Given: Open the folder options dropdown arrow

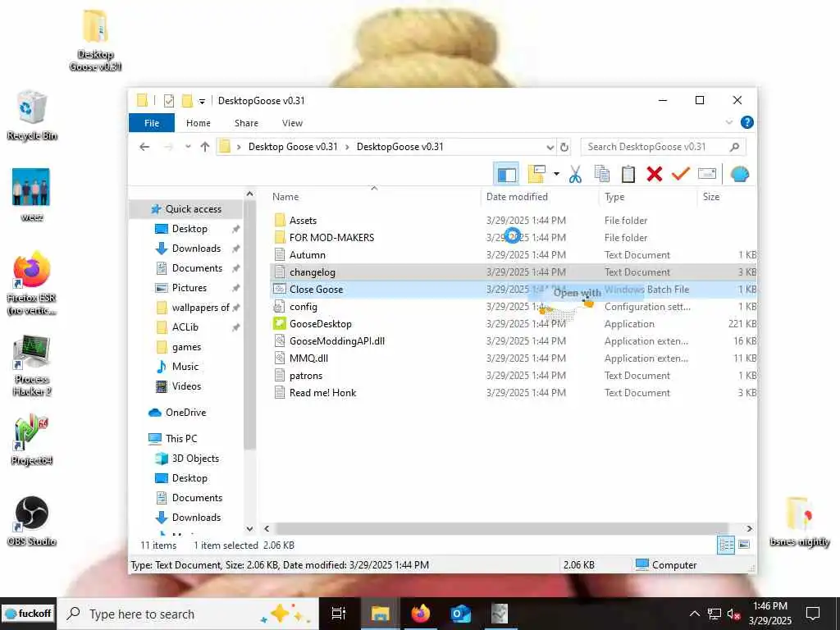Looking at the screenshot, I should (556, 174).
